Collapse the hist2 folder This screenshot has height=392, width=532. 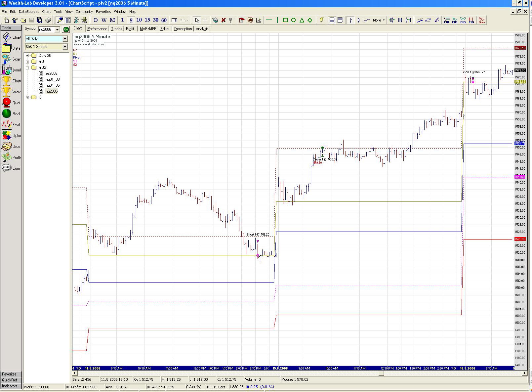tap(27, 67)
